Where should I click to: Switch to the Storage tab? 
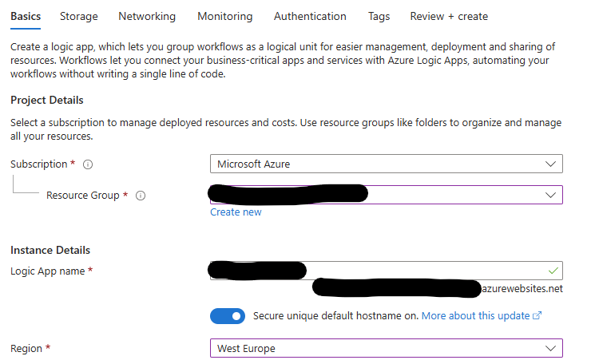pyautogui.click(x=79, y=16)
